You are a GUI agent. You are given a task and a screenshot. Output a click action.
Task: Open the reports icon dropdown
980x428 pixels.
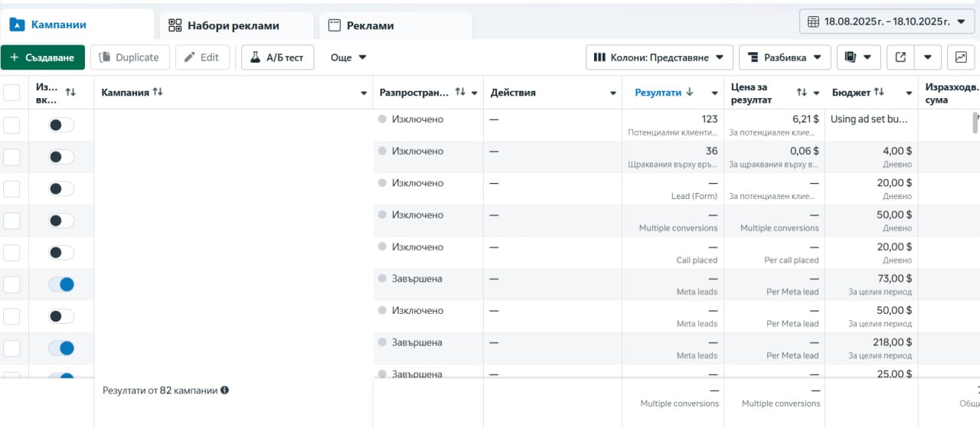(x=858, y=57)
